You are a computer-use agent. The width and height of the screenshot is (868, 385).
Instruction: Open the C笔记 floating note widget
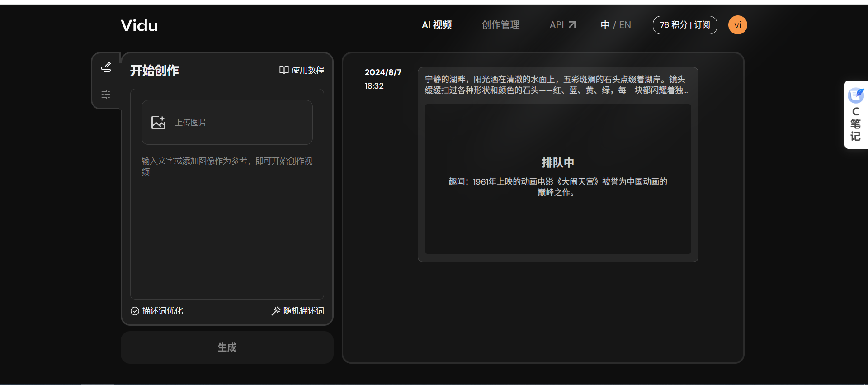tap(855, 115)
